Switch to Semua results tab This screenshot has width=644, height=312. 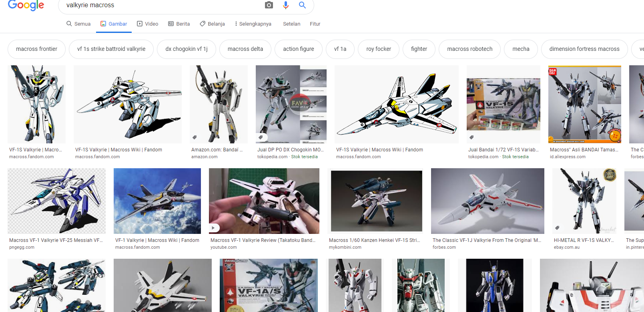point(78,24)
